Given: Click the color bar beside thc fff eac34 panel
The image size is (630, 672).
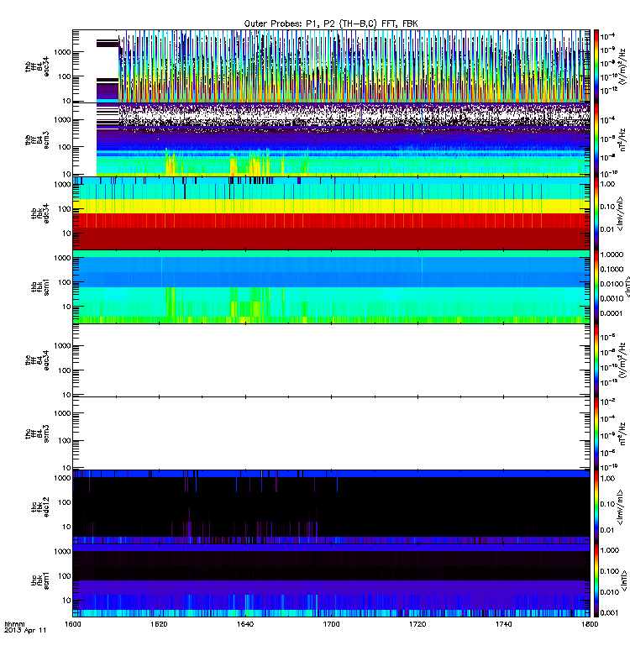Looking at the screenshot, I should click(596, 360).
